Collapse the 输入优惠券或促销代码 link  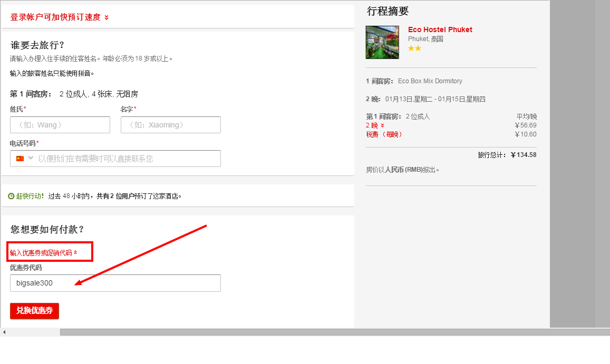(44, 253)
